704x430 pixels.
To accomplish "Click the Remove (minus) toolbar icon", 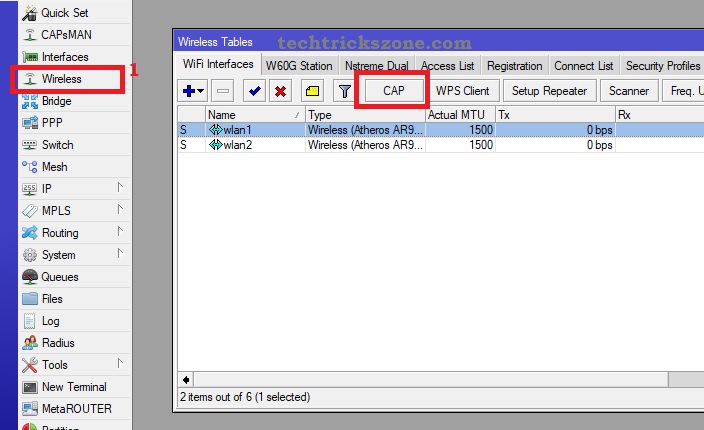I will (223, 91).
